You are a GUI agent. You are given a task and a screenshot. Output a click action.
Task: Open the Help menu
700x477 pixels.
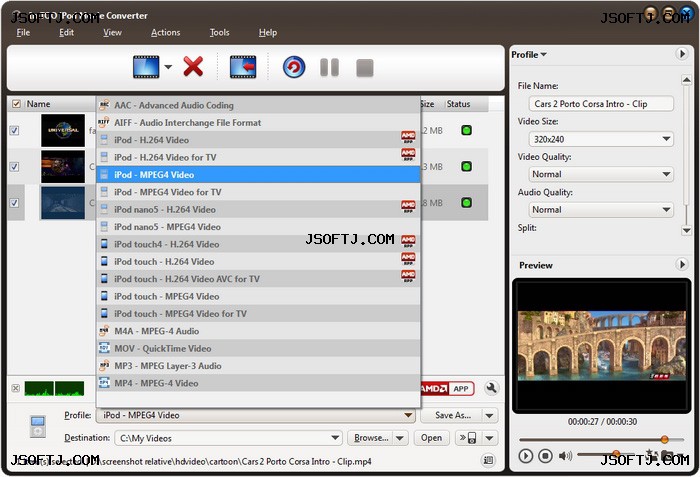click(268, 32)
